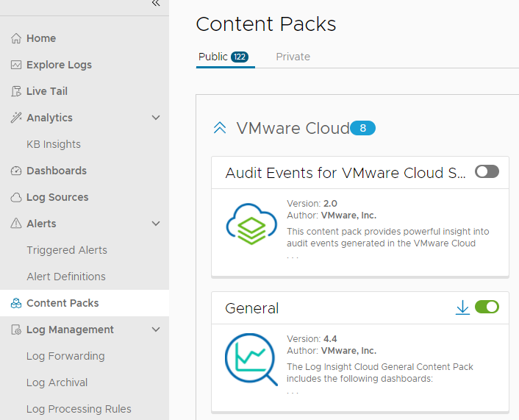Collapse the Analytics menu chevron
Image resolution: width=519 pixels, height=420 pixels.
coord(156,118)
